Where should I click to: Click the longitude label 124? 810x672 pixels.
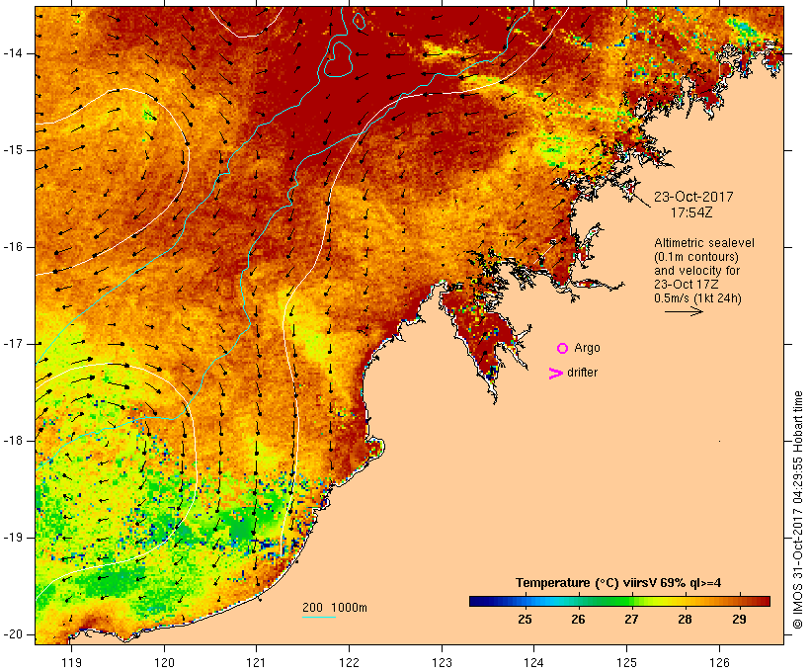click(534, 662)
